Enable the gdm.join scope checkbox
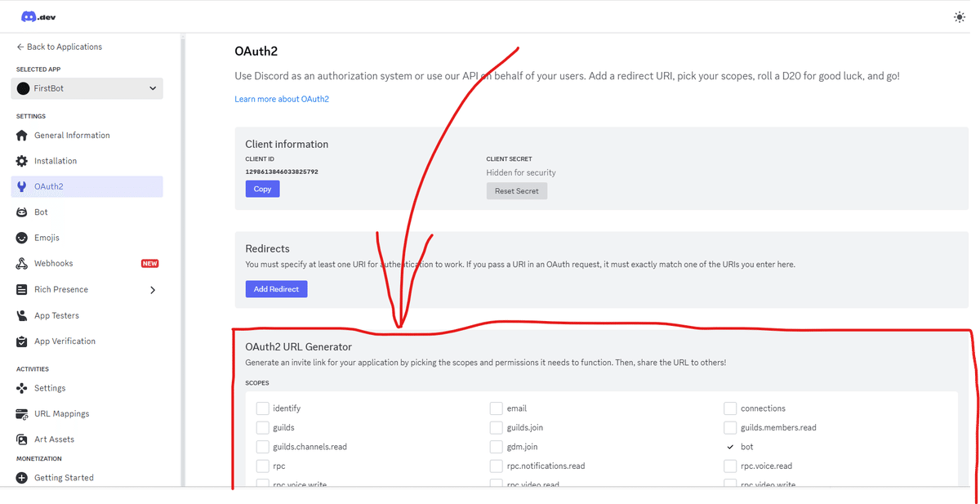 496,447
